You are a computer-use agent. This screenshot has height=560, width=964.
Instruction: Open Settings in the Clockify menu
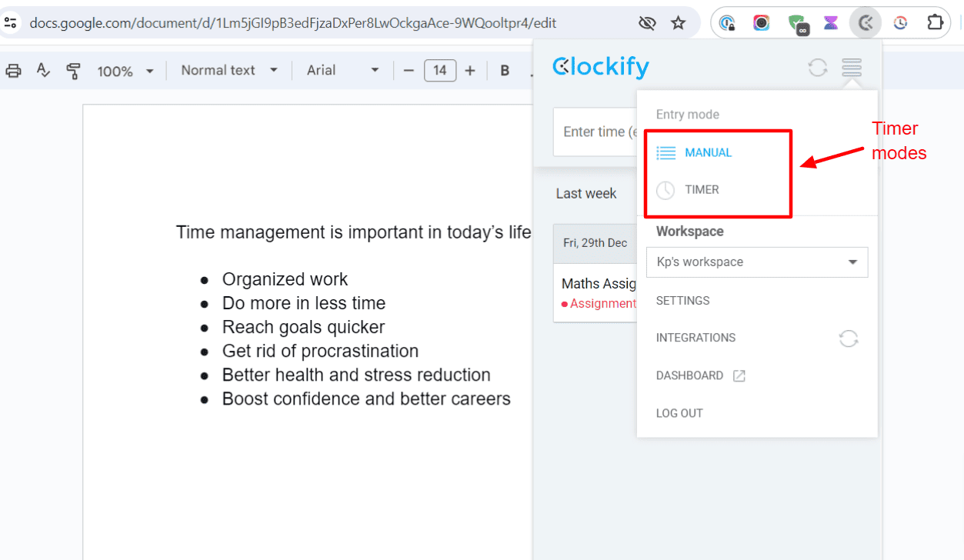click(x=682, y=301)
